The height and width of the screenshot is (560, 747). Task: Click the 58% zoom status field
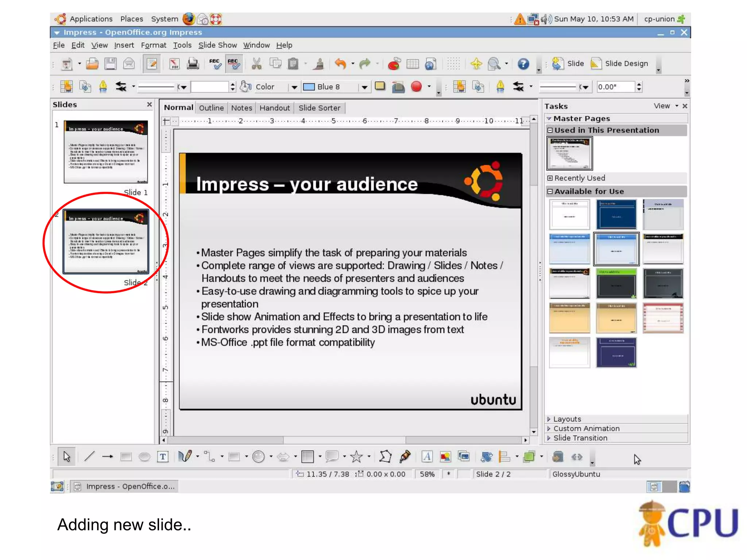[x=427, y=474]
